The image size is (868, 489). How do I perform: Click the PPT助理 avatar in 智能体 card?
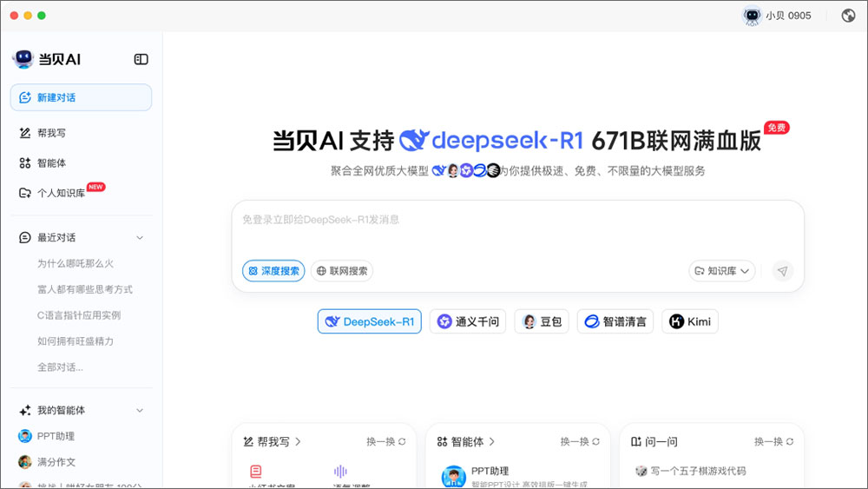click(453, 476)
